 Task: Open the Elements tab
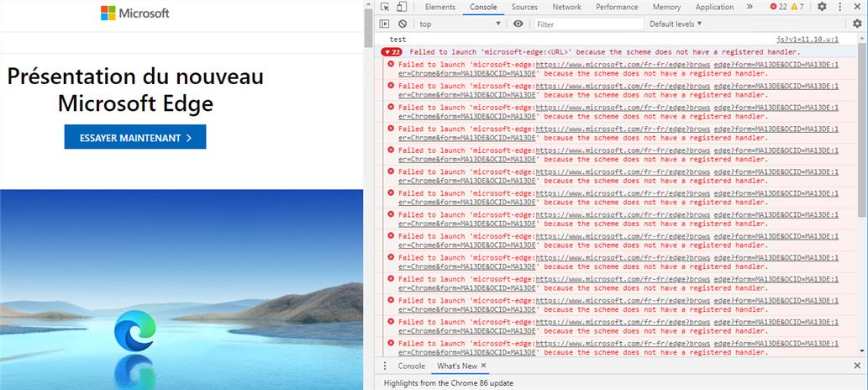[x=440, y=8]
